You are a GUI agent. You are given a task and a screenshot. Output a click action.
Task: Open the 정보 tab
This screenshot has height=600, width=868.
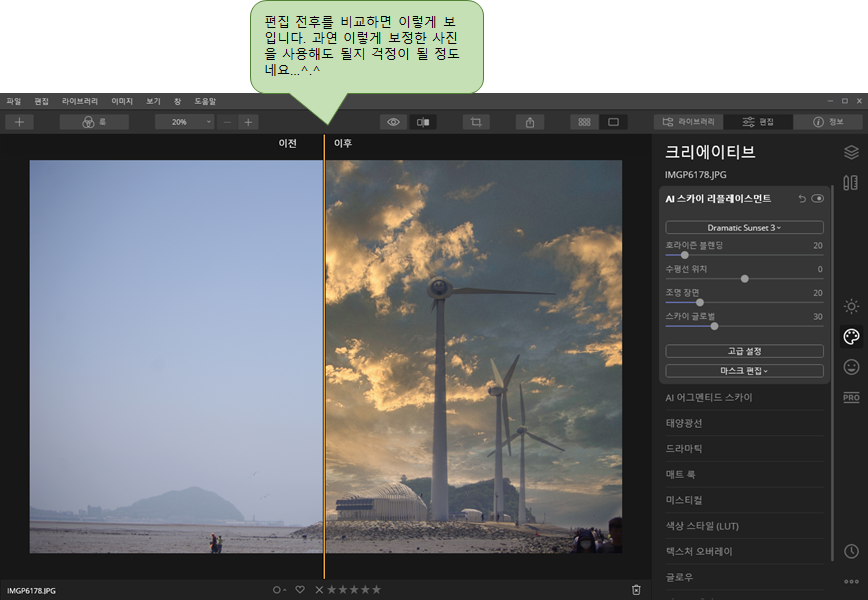828,122
